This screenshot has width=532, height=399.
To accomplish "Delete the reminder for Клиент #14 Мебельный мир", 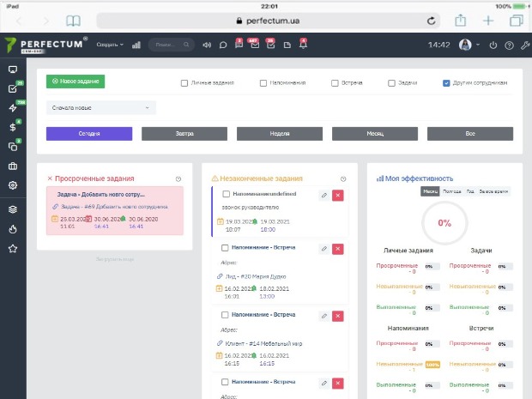I will (x=337, y=316).
